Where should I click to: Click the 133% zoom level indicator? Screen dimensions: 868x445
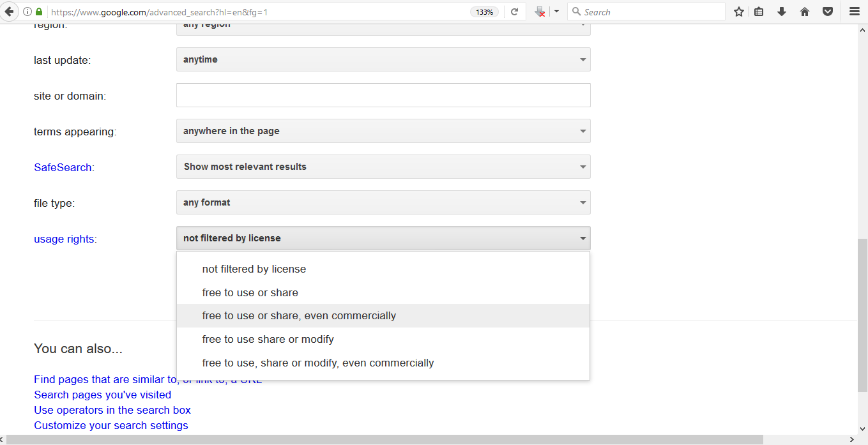point(485,11)
